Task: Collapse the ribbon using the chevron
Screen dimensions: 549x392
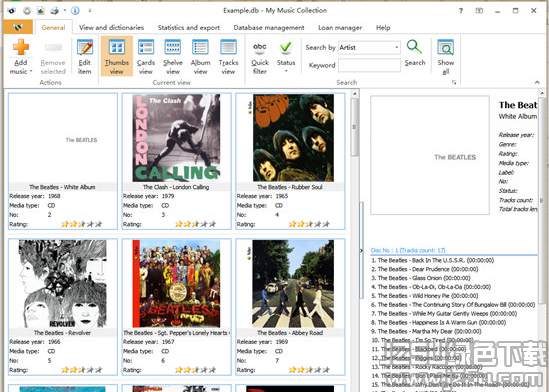Action: click(537, 82)
